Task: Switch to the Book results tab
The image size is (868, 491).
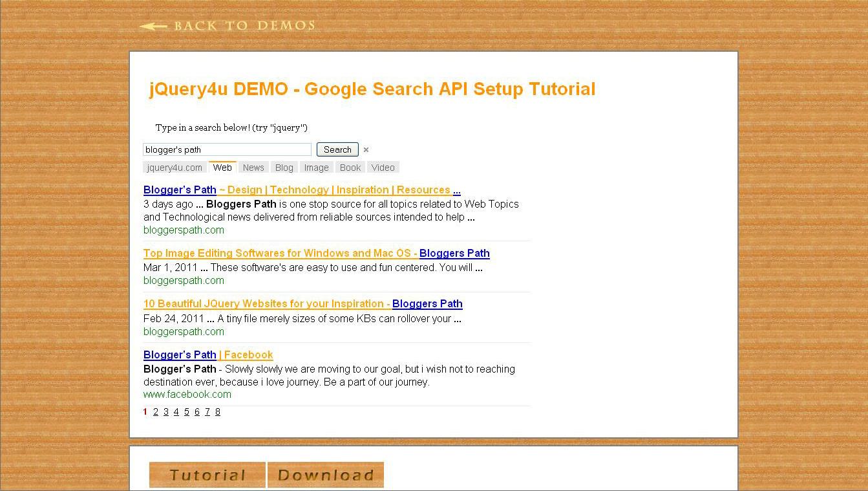Action: pos(350,168)
